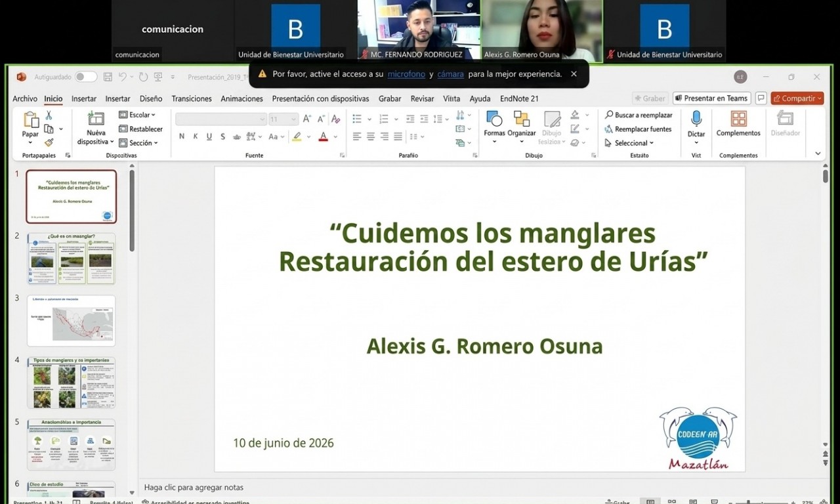
Task: Collapse the ribbon with the chevron
Action: point(818,154)
